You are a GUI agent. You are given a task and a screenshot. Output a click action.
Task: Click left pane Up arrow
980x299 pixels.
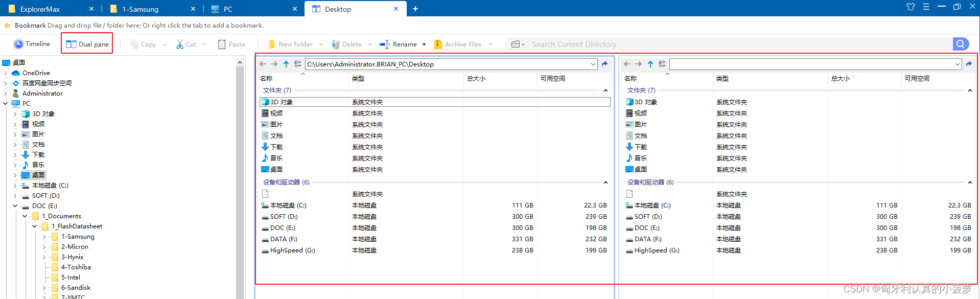coord(286,64)
